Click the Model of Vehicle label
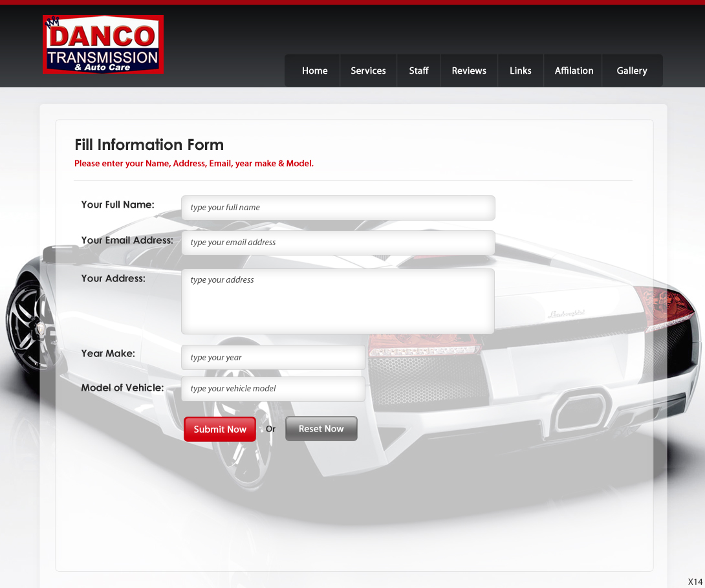 [x=122, y=387]
